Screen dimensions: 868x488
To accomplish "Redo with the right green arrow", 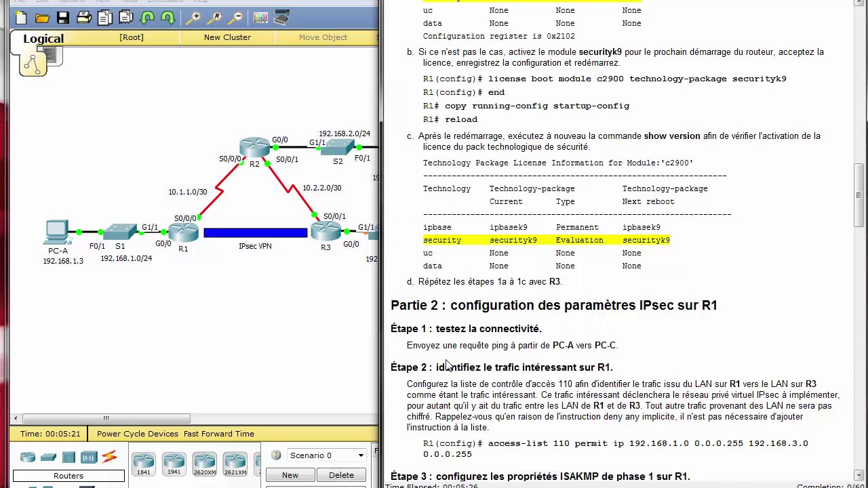I will coord(167,18).
